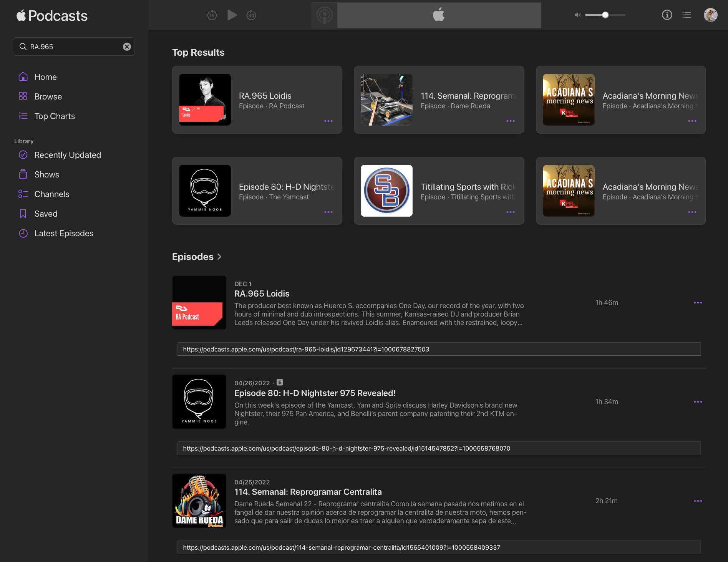The image size is (728, 562).
Task: Open the lawnmower thumbnail for 114. Semanal
Action: click(386, 99)
